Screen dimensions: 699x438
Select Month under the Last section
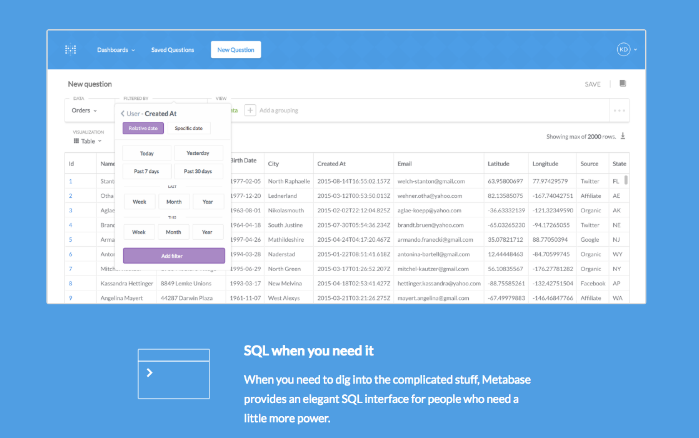174,202
